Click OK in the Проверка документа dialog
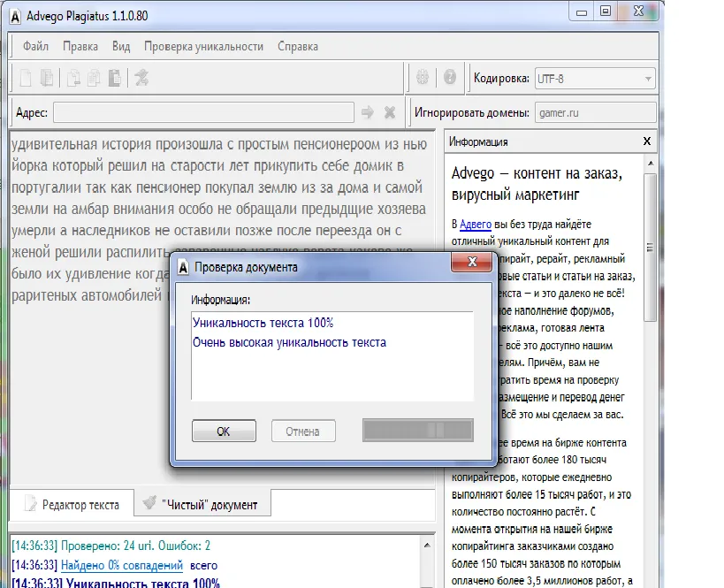Viewport: 724px width, 588px height. pyautogui.click(x=224, y=431)
